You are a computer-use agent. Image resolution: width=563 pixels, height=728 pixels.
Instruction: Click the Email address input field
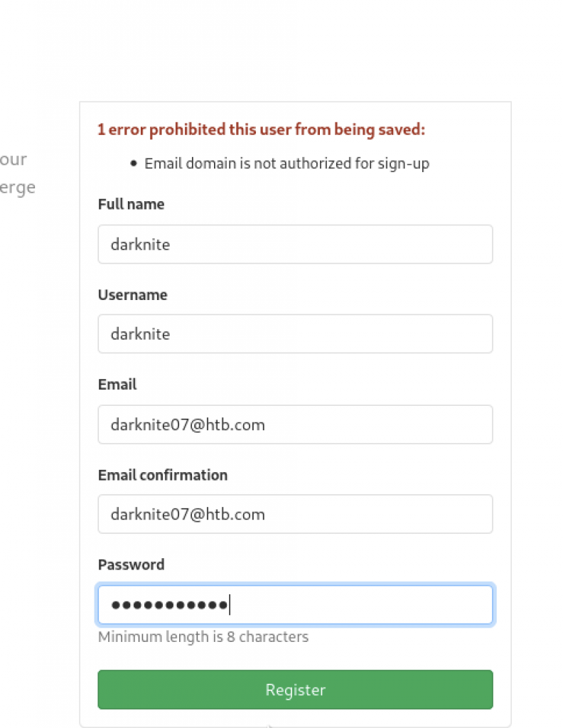[x=295, y=424]
